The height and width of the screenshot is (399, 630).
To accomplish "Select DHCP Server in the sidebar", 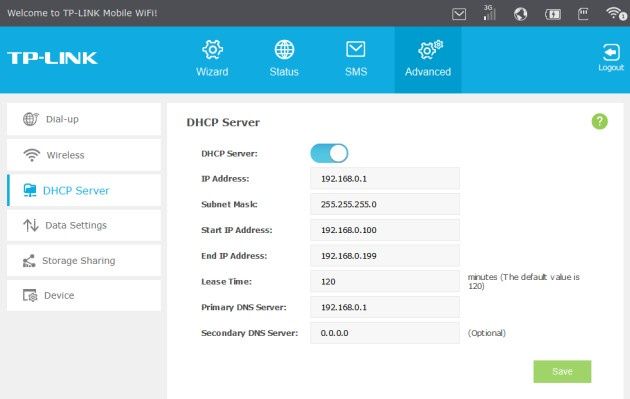I will 84,190.
